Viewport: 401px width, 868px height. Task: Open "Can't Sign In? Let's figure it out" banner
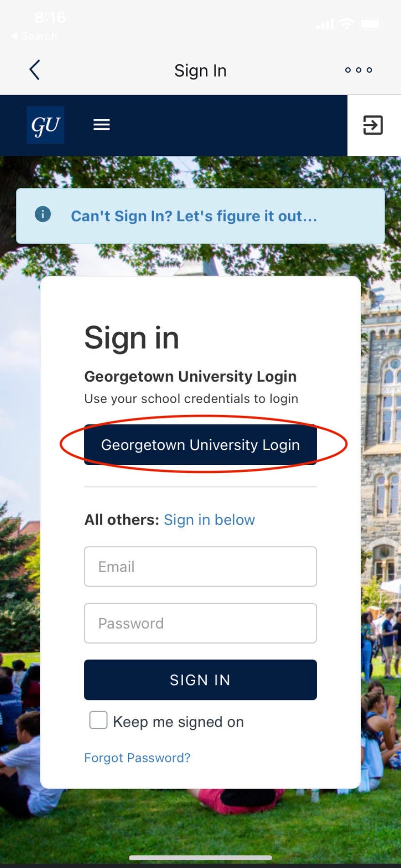click(194, 216)
